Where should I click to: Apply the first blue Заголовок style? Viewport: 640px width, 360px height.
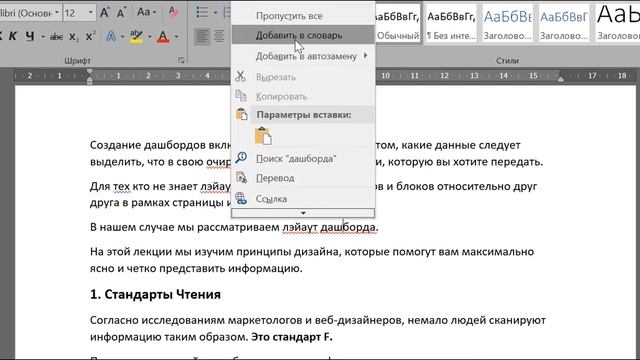[x=507, y=22]
